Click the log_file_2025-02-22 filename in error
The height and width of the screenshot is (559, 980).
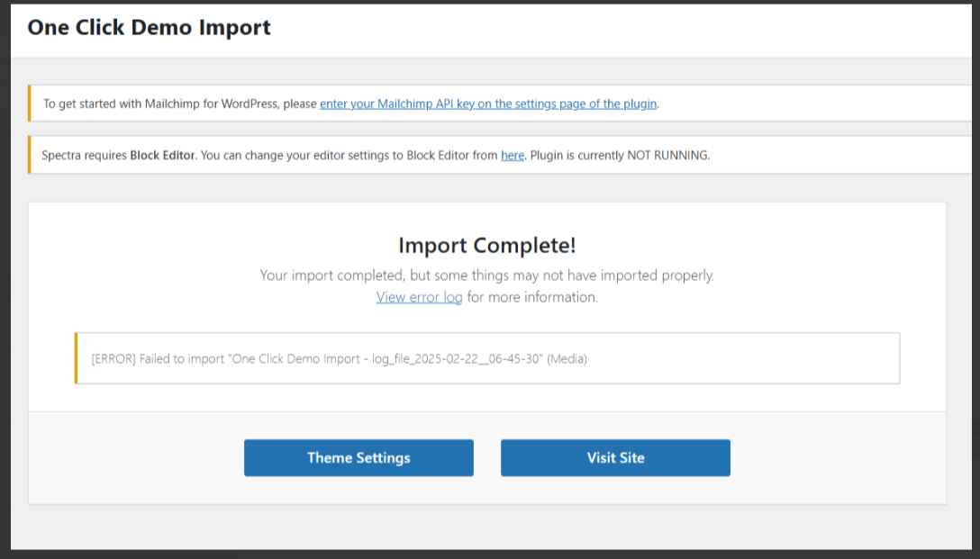457,359
